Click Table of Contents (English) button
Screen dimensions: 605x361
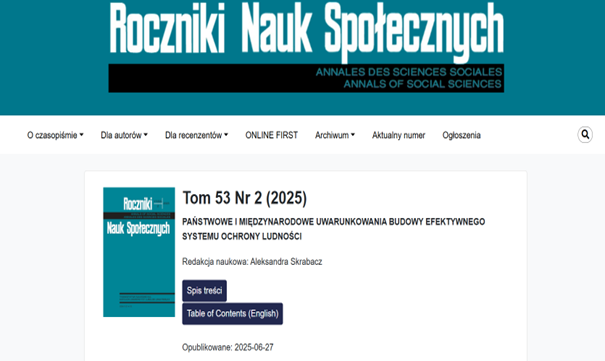click(x=232, y=314)
